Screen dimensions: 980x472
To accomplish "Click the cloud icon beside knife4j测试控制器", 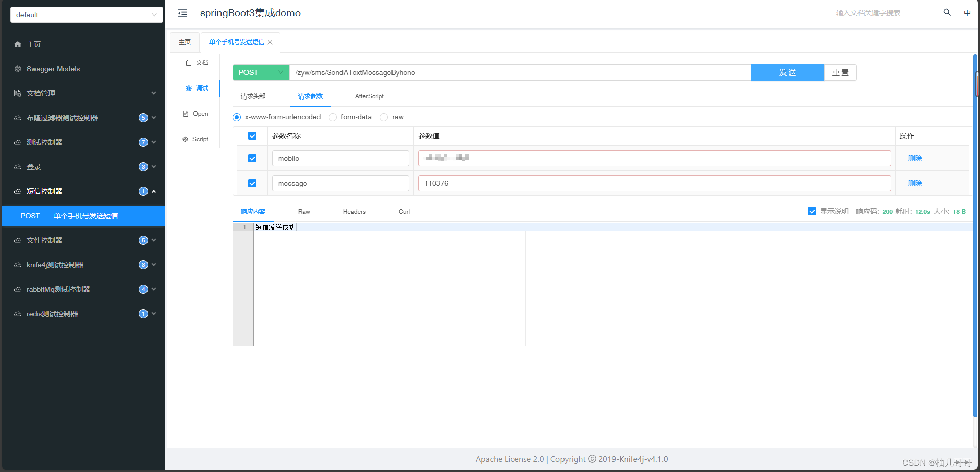I will pyautogui.click(x=18, y=265).
